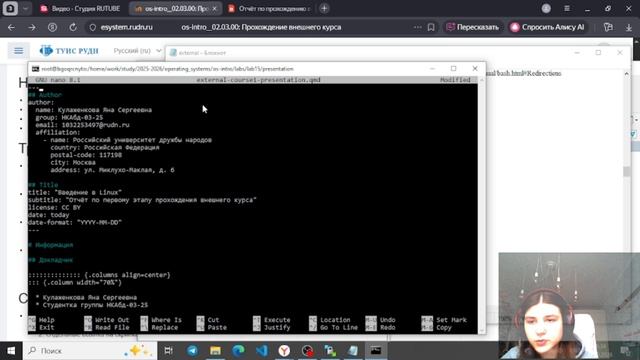The width and height of the screenshot is (640, 360).
Task: Click the file name external-course1-presentation.qmd
Action: click(x=258, y=80)
